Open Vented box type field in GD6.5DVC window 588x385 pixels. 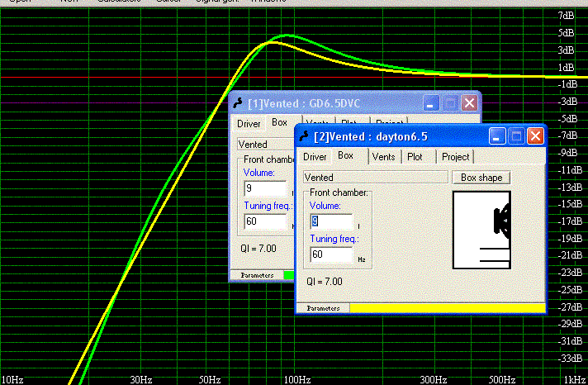pyautogui.click(x=266, y=145)
